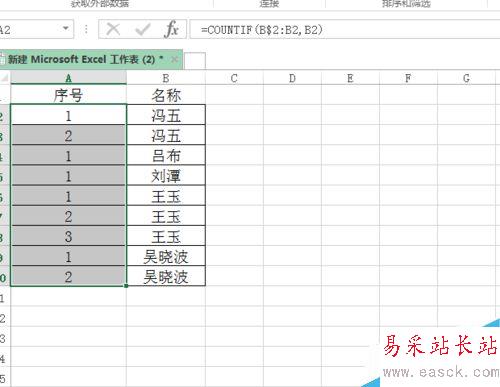The image size is (500, 387).
Task: Close the workbook tab with the X
Action: pos(174,59)
